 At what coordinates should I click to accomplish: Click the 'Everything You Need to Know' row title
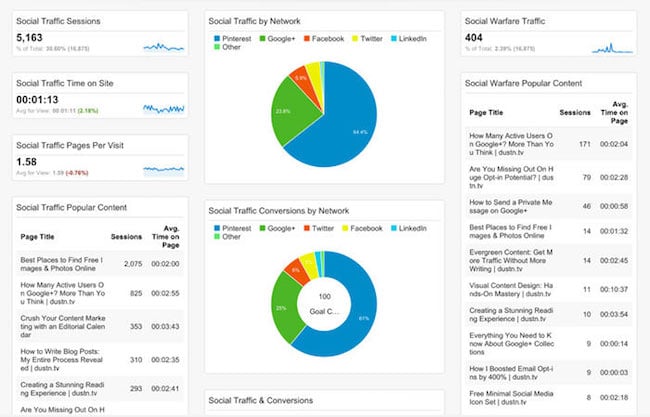[512, 344]
